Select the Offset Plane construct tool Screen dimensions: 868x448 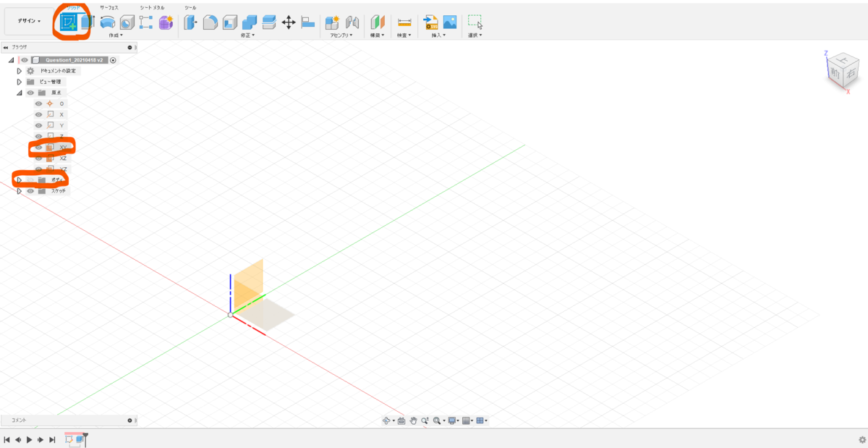pos(378,22)
